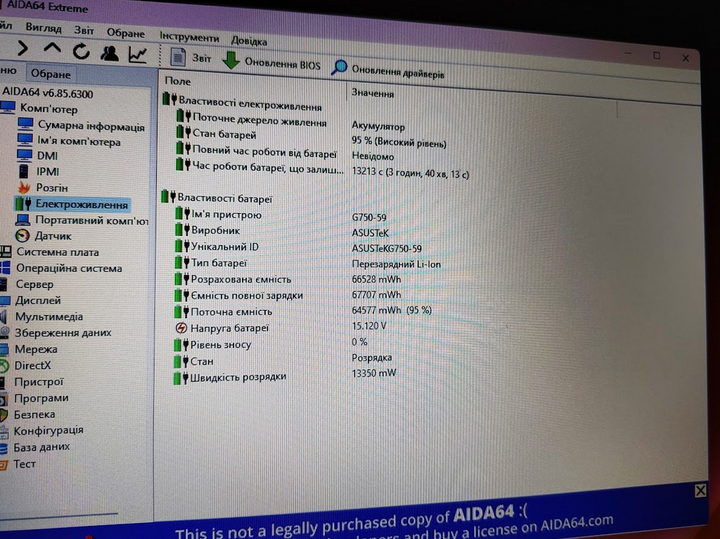Open the graph chart toolbar icon
The image size is (720, 539).
(138, 55)
